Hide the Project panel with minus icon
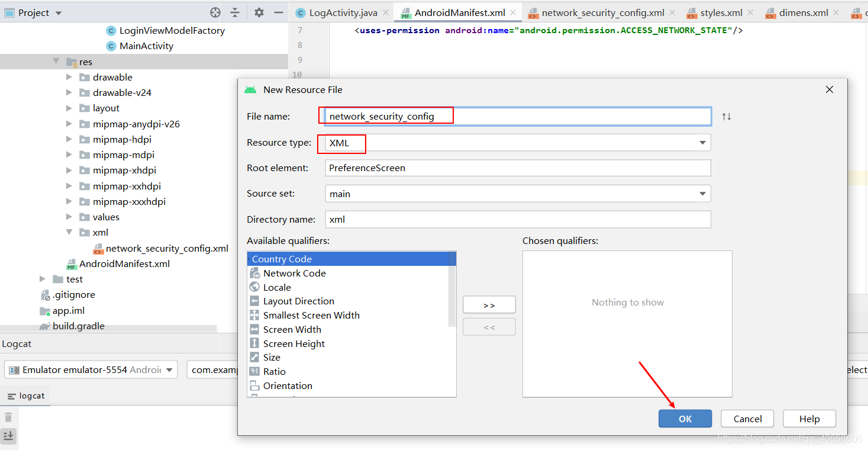The width and height of the screenshot is (868, 450). [279, 12]
